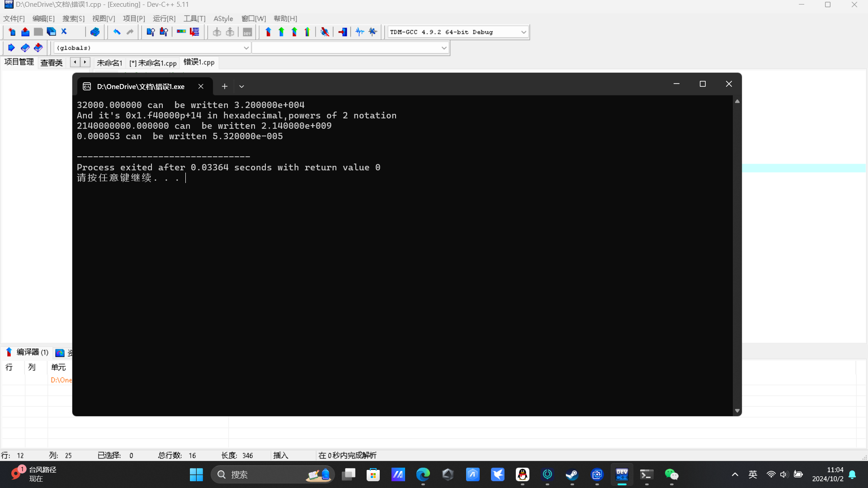Switch to the 未命名1.cpp editor tab
This screenshot has width=868, height=488.
coord(153,63)
